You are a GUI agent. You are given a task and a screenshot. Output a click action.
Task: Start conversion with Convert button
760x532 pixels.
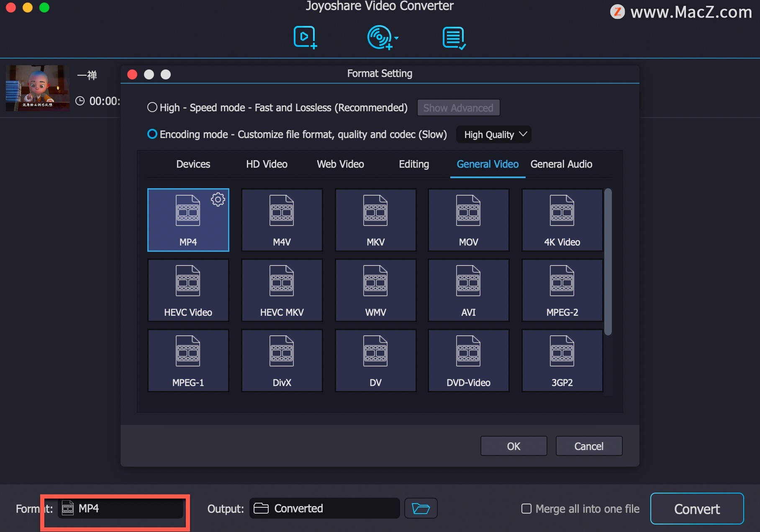click(x=697, y=509)
